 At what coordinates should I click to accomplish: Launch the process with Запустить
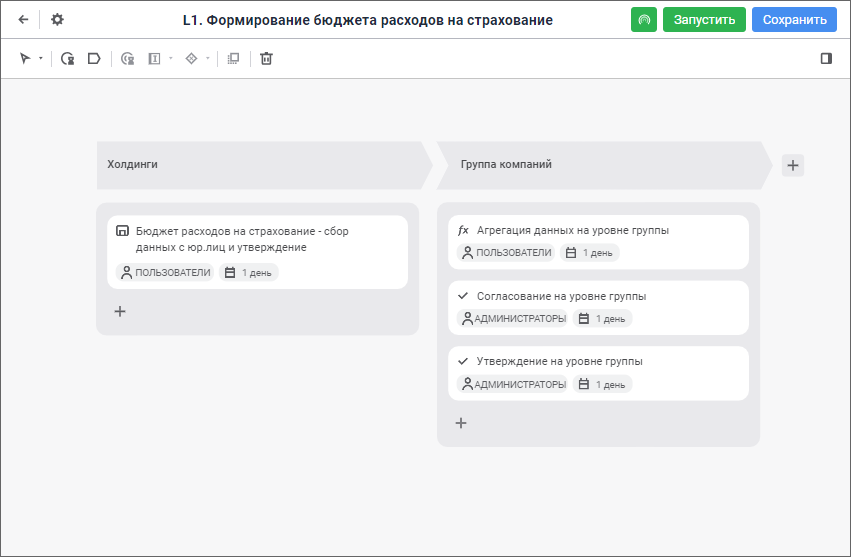click(x=704, y=20)
